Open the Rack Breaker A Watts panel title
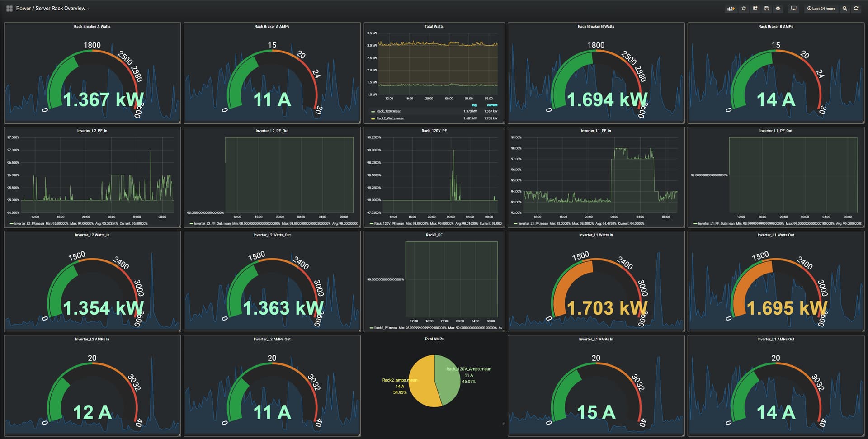868x439 pixels. 92,27
